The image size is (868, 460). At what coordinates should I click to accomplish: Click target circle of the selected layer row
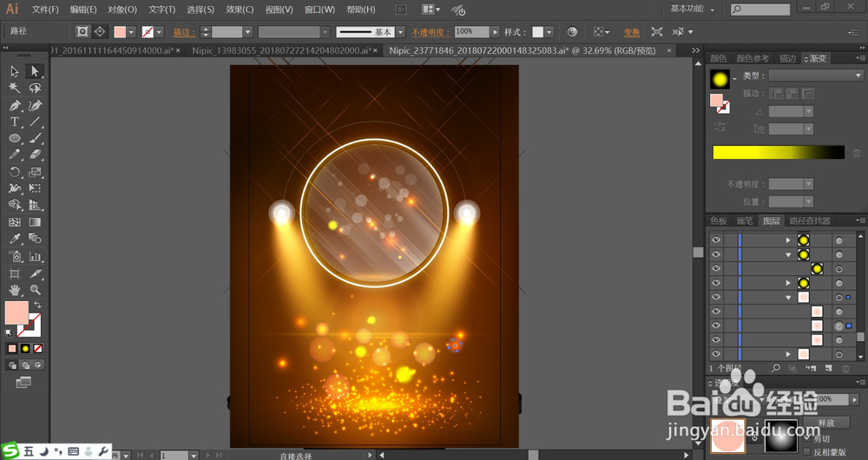click(839, 326)
